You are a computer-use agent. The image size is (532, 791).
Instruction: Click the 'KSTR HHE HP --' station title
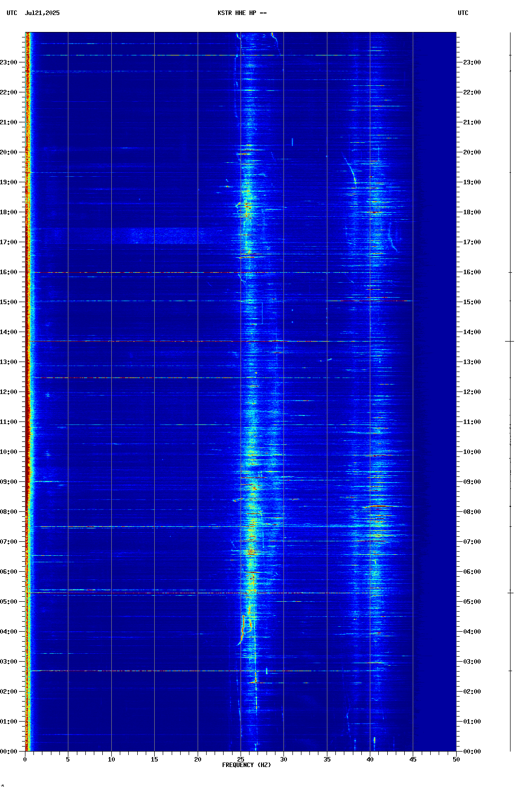point(242,13)
